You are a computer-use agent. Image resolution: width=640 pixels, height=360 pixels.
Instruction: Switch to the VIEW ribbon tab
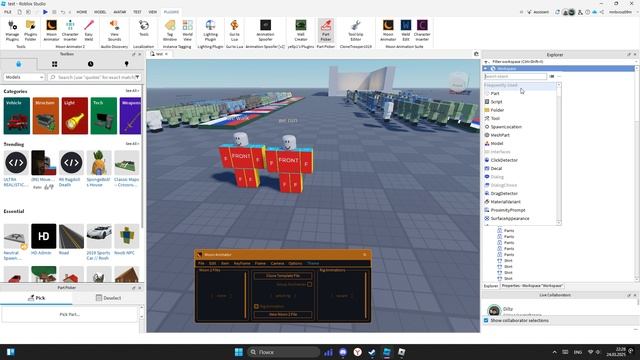(153, 12)
